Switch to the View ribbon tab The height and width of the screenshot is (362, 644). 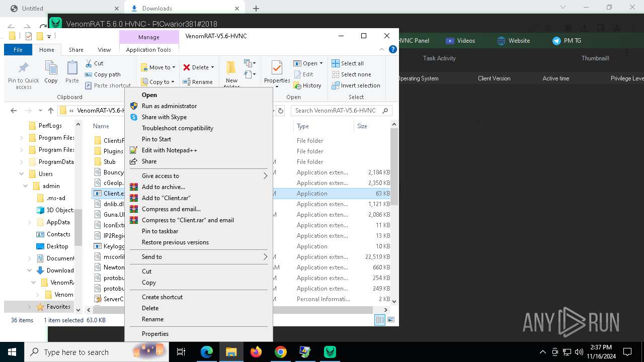point(104,50)
